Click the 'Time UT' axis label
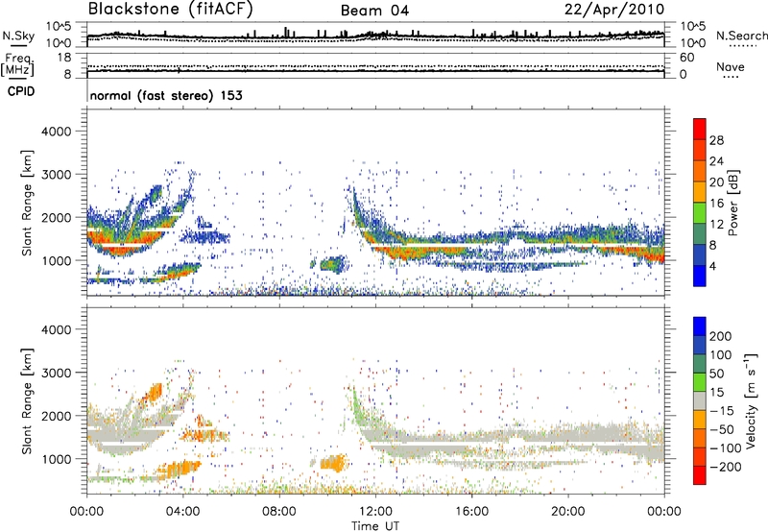 coord(375,525)
